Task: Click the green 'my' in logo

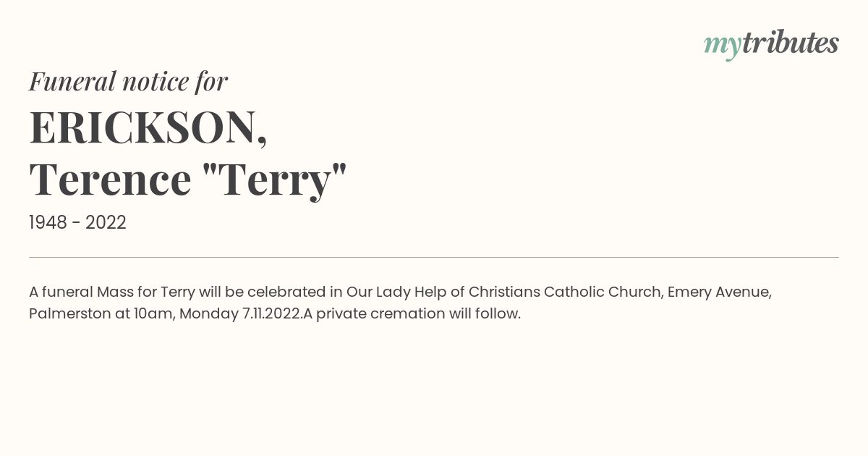Action: point(723,47)
